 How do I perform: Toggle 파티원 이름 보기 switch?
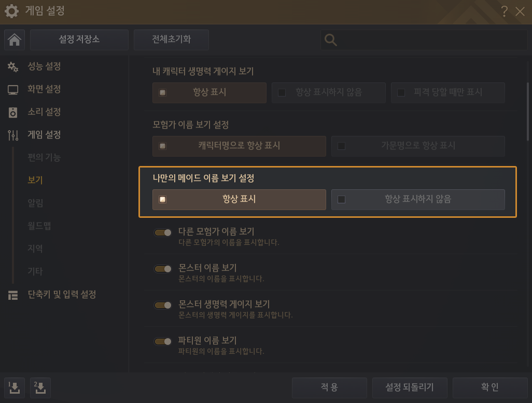163,341
